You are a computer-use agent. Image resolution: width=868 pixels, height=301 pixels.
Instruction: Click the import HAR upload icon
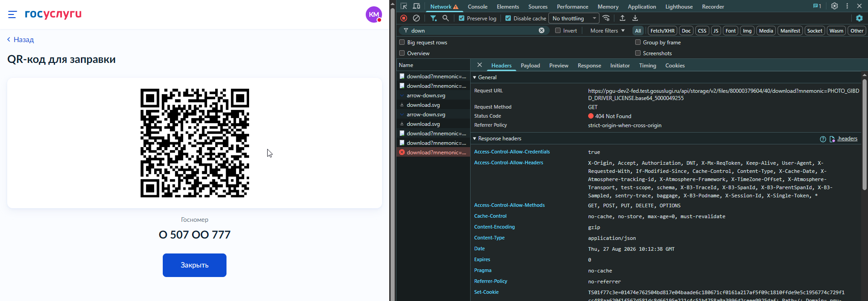coord(623,18)
